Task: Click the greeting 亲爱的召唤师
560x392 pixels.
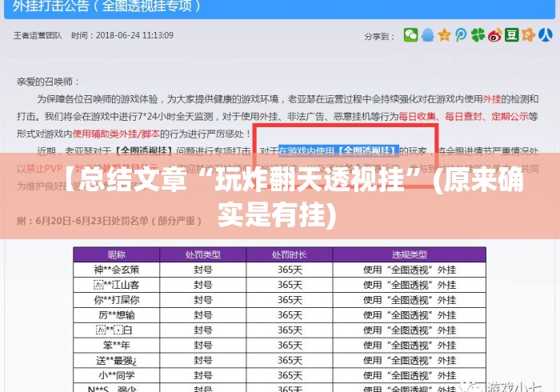Action: [x=48, y=82]
